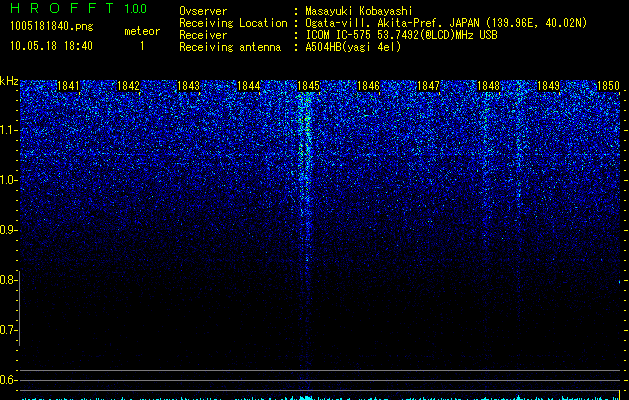This screenshot has height=400, width=629.
Task: Click the kHz axis unit label
Action: 9,81
